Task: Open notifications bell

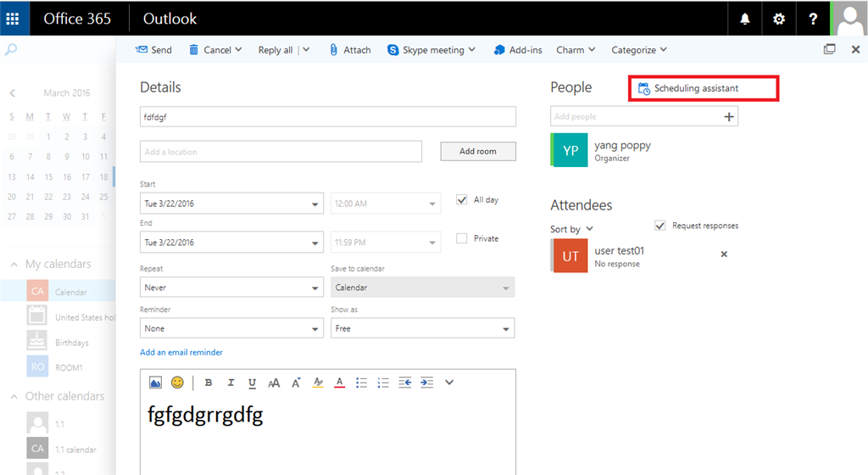Action: point(744,19)
